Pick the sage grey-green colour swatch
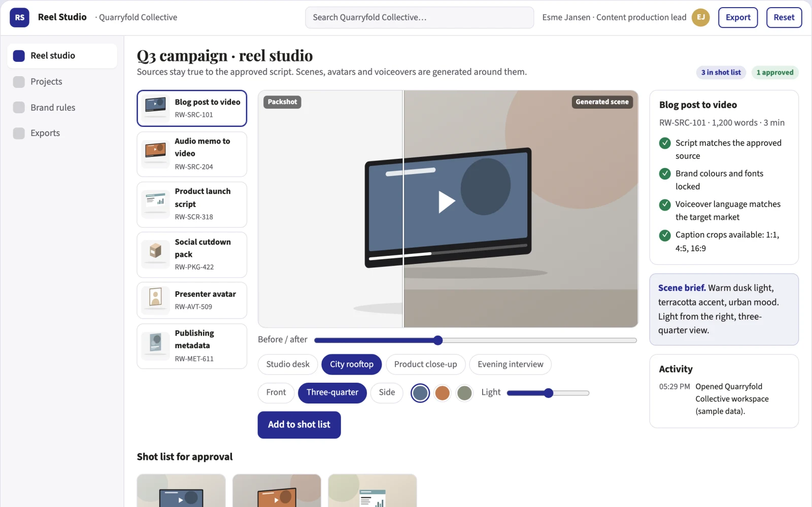Image resolution: width=812 pixels, height=507 pixels. [x=464, y=393]
